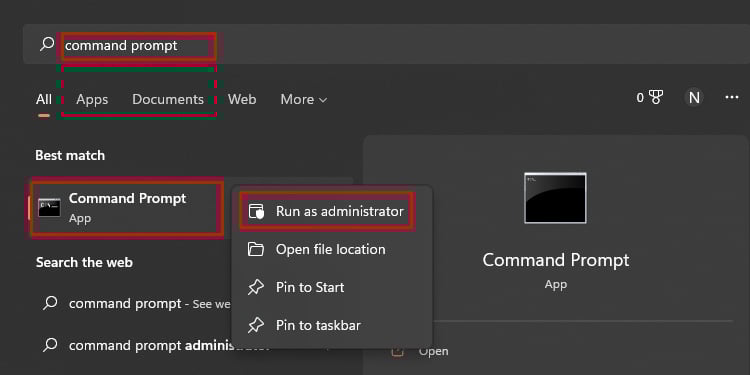
Task: Open the N user account avatar
Action: pos(694,98)
